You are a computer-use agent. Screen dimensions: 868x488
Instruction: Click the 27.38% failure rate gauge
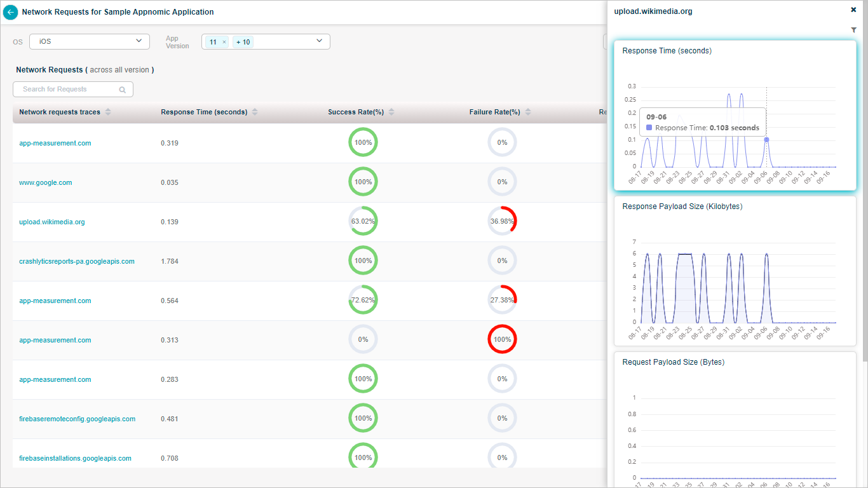tap(502, 300)
